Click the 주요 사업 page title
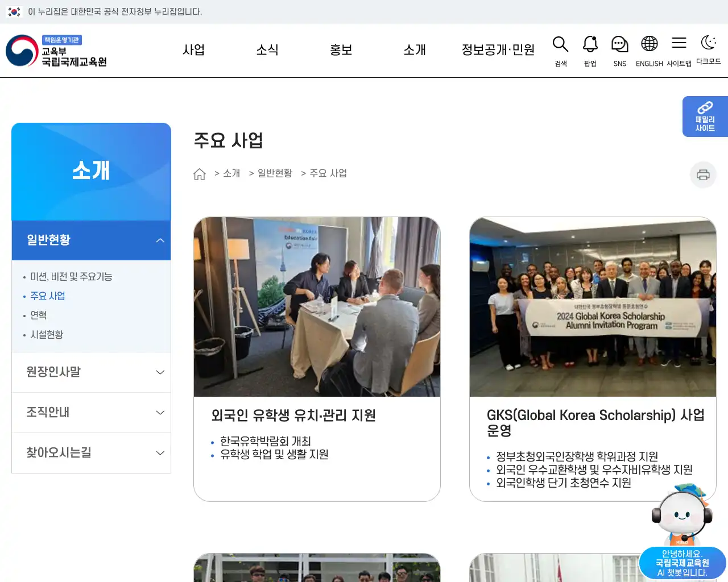The height and width of the screenshot is (582, 728). [x=229, y=140]
